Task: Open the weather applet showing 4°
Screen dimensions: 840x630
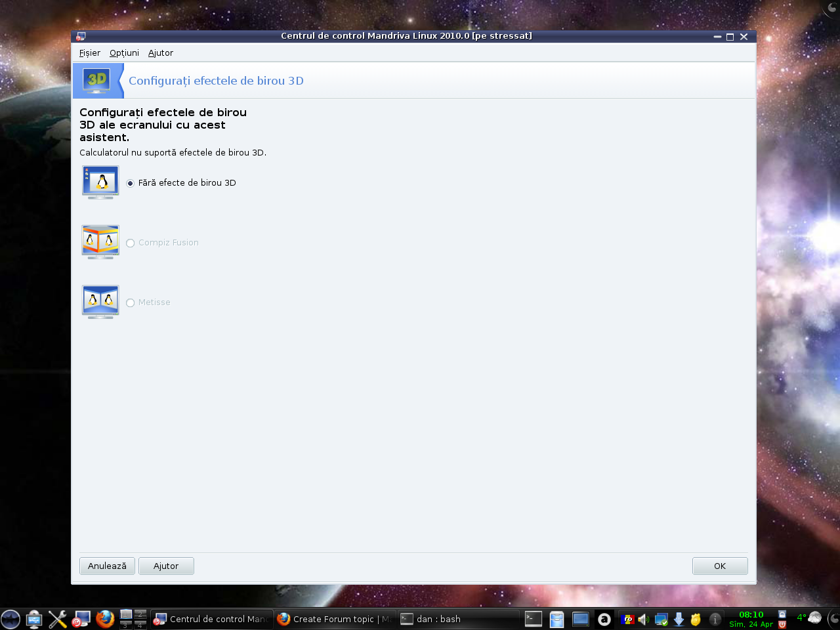Action: pyautogui.click(x=809, y=618)
